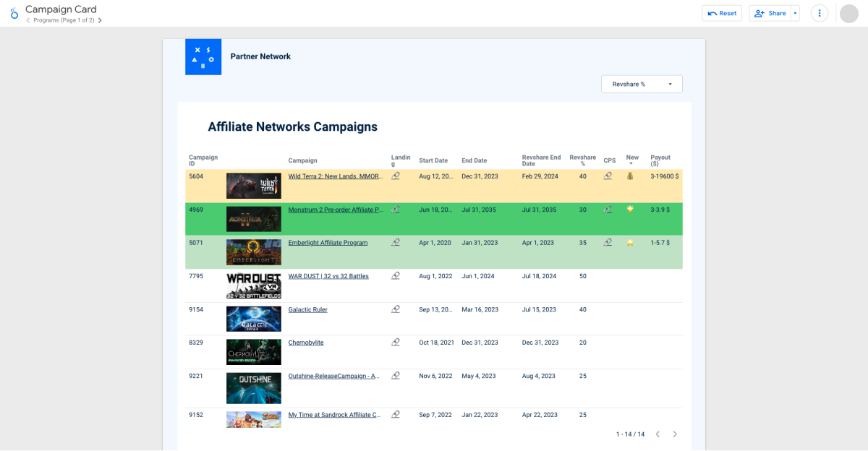Open the three-dot more options menu
This screenshot has width=868, height=451.
click(819, 13)
